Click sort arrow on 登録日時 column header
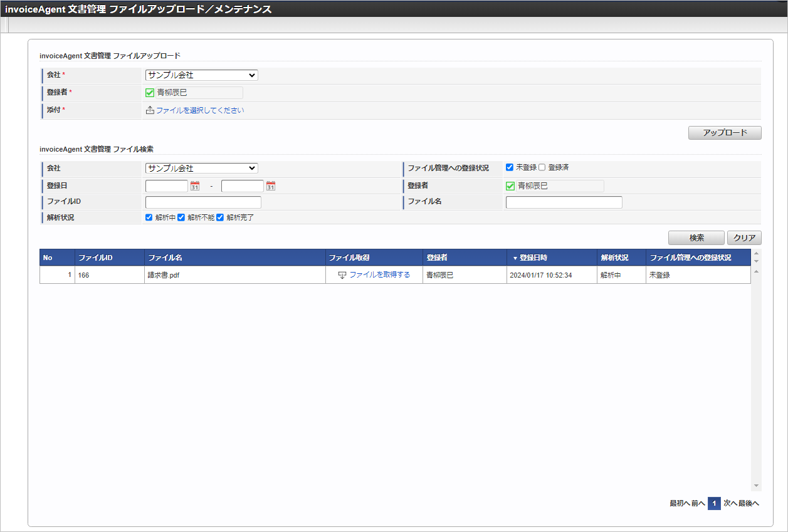Viewport: 788px width, 532px height. coord(515,258)
